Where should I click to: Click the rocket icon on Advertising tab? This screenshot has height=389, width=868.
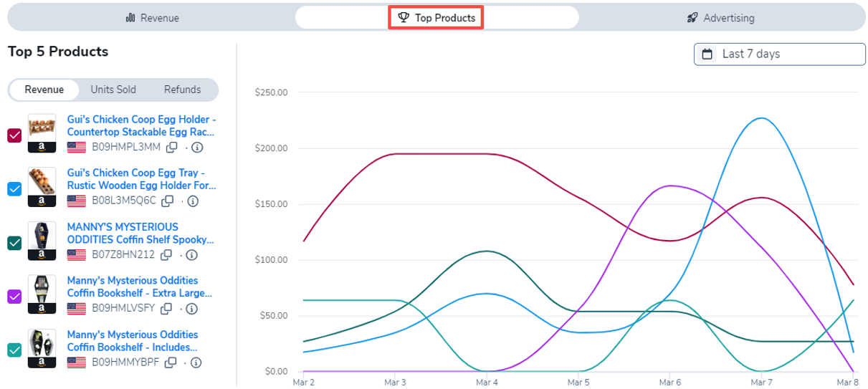[692, 18]
